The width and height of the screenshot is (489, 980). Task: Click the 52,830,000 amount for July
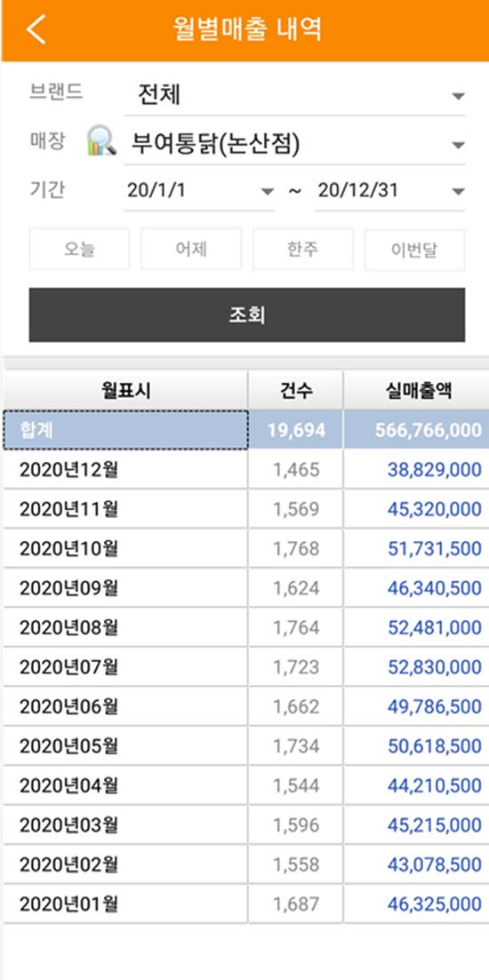click(435, 667)
